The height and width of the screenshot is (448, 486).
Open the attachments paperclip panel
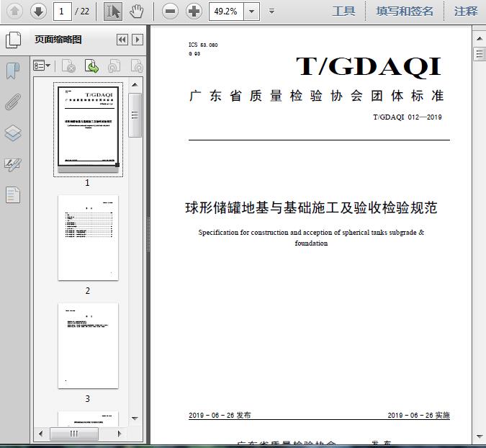[13, 102]
